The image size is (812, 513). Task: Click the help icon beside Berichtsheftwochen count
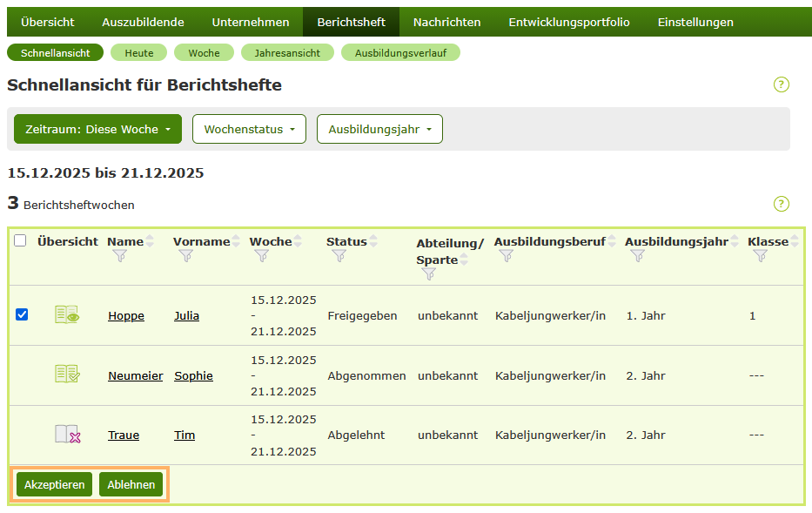pos(781,204)
